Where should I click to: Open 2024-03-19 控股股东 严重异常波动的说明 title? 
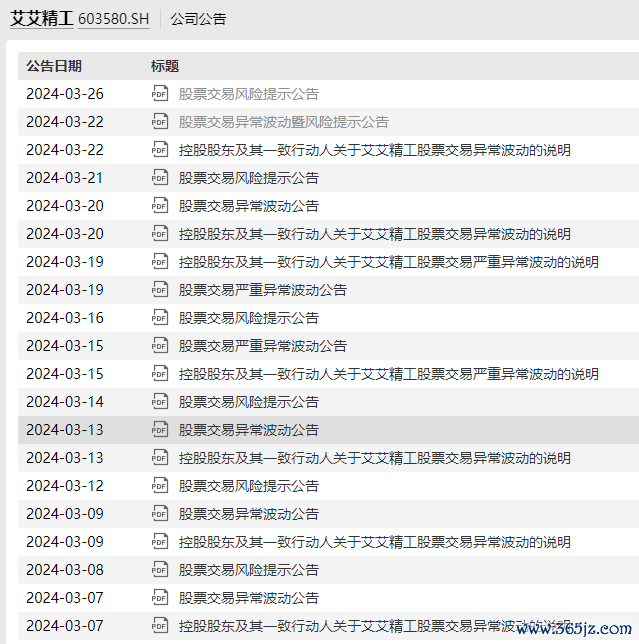[x=388, y=262]
